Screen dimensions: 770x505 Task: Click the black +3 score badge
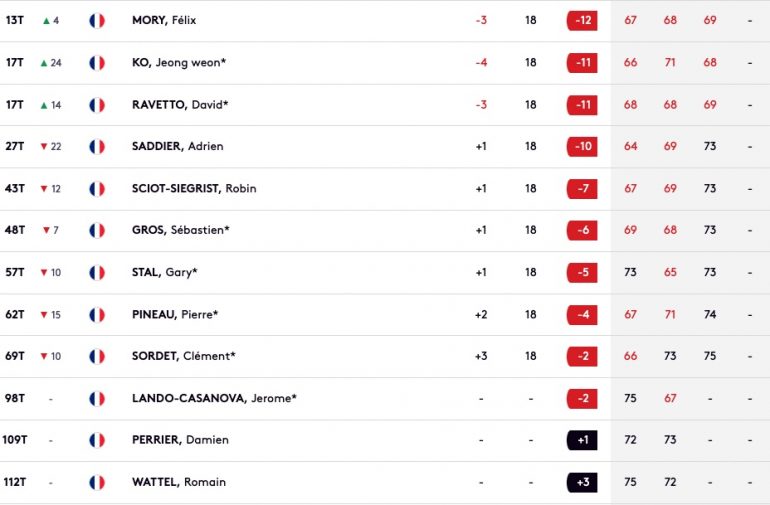pos(582,482)
